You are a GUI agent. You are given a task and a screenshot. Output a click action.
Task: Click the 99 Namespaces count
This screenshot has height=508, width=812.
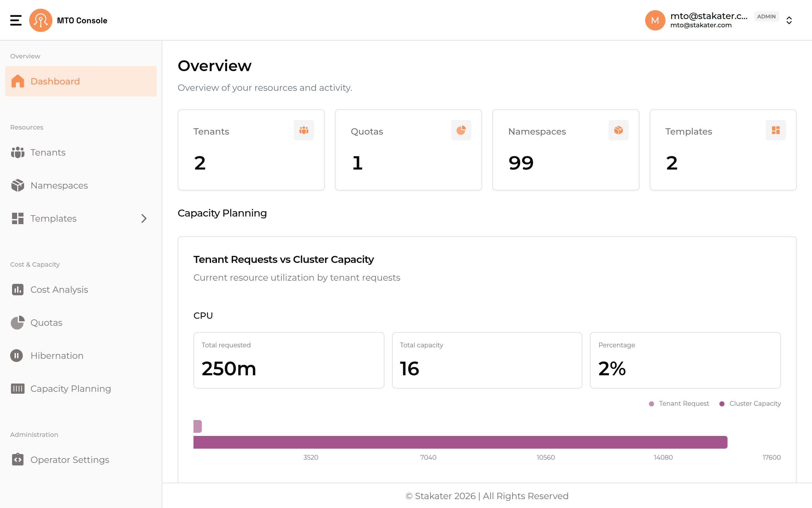521,163
